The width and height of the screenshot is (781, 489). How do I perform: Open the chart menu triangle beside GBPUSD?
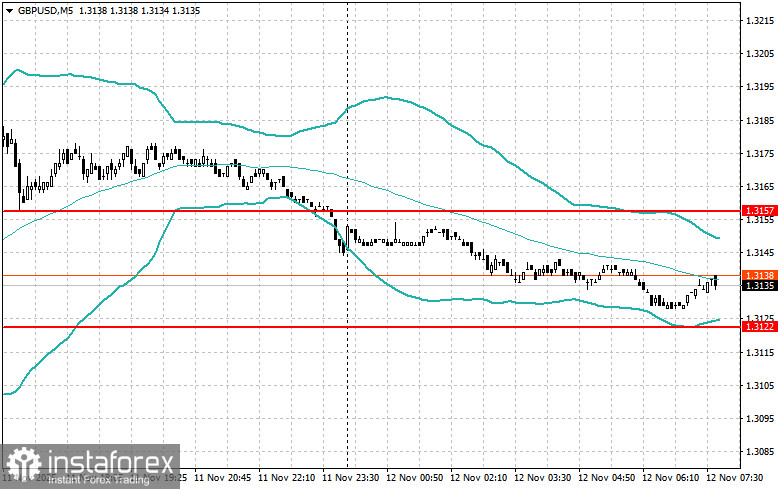[9, 10]
